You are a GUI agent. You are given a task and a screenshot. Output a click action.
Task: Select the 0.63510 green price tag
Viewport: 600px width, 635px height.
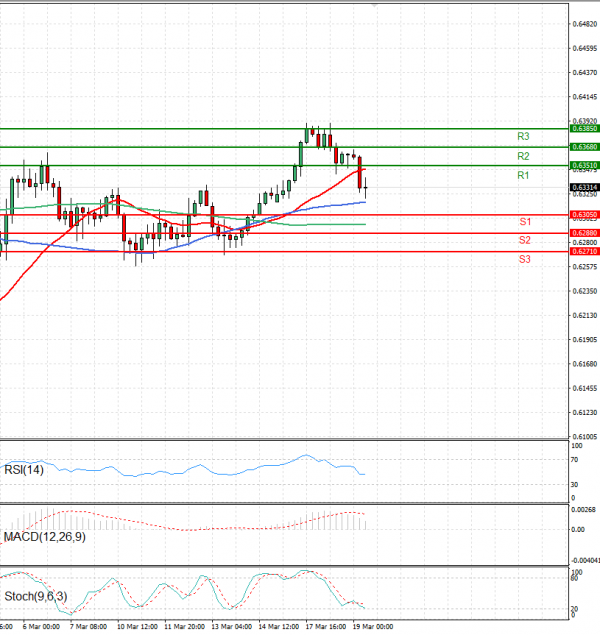[585, 165]
